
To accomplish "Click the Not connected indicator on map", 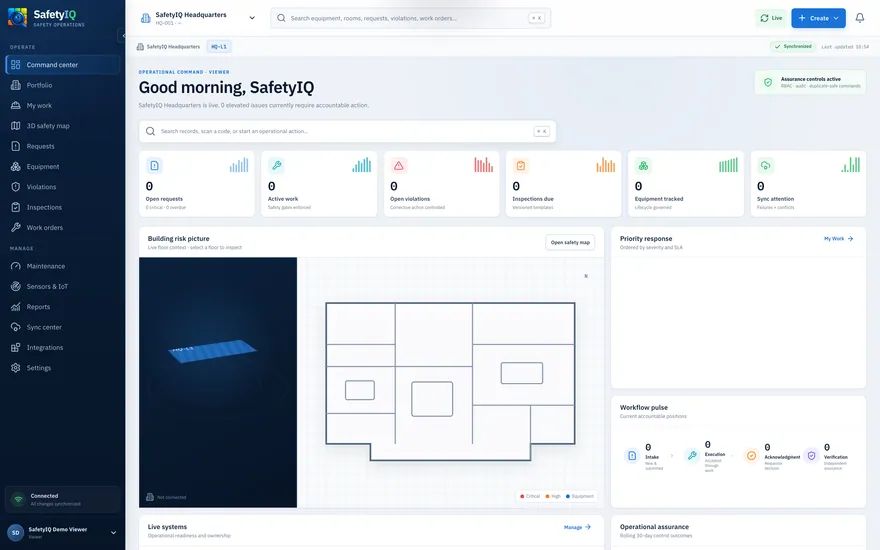I will click(x=166, y=497).
